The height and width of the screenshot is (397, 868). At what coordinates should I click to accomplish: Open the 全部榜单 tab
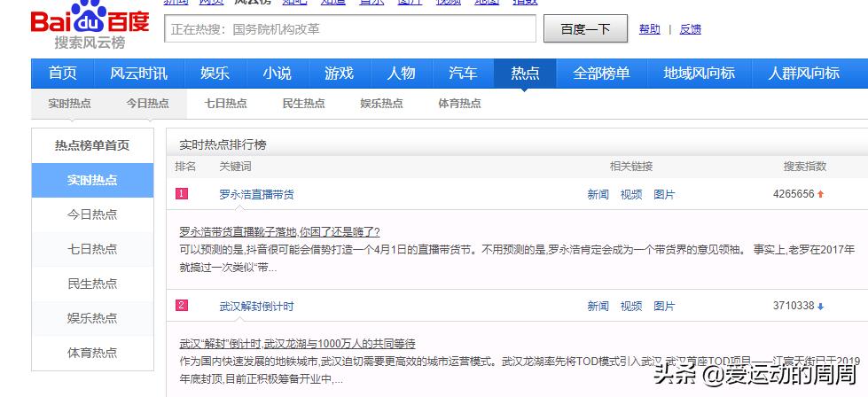[601, 73]
